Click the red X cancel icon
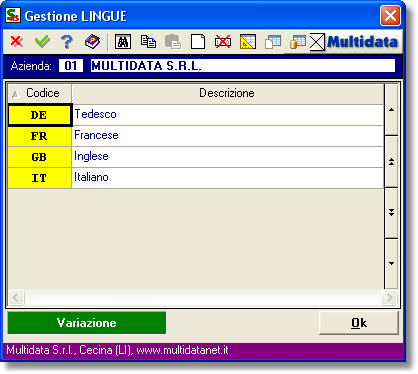The height and width of the screenshot is (374, 418). tap(17, 42)
